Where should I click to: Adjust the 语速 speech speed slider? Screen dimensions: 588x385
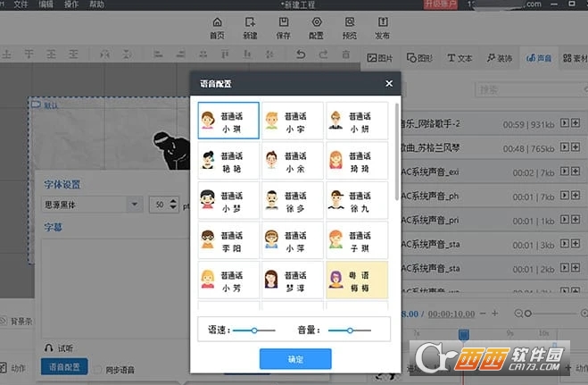point(255,331)
